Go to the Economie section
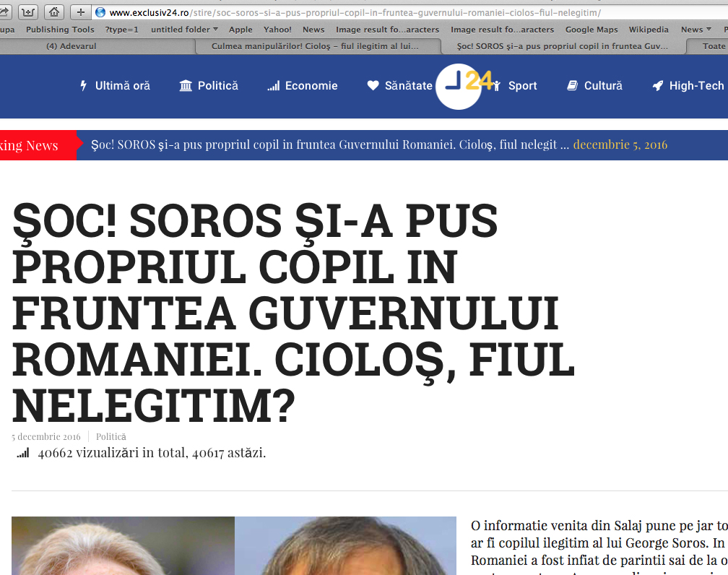The height and width of the screenshot is (575, 728). [x=311, y=85]
